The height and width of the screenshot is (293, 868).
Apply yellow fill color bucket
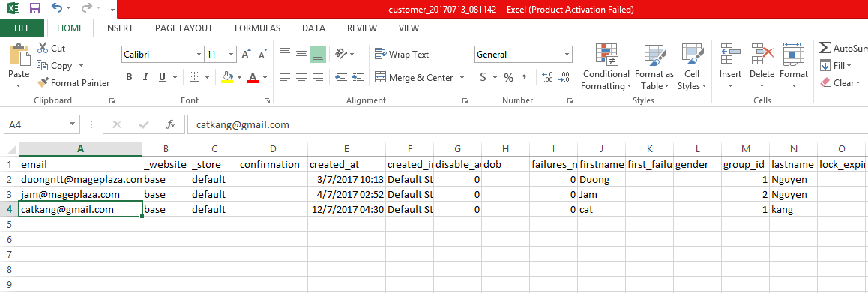pos(227,77)
